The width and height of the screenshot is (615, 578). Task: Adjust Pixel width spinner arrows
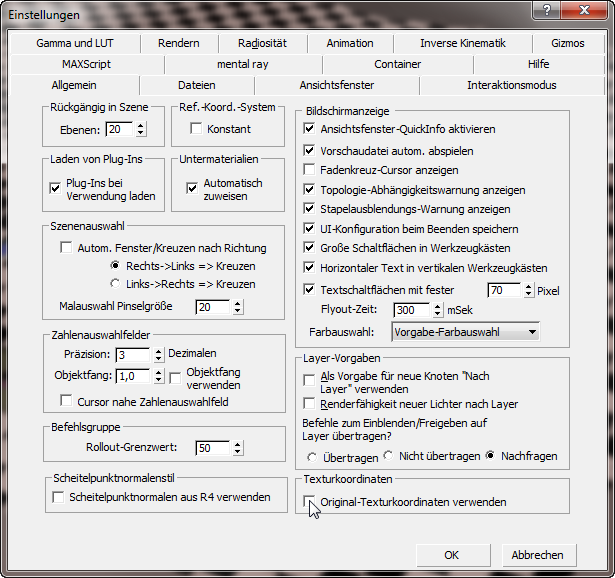point(529,290)
